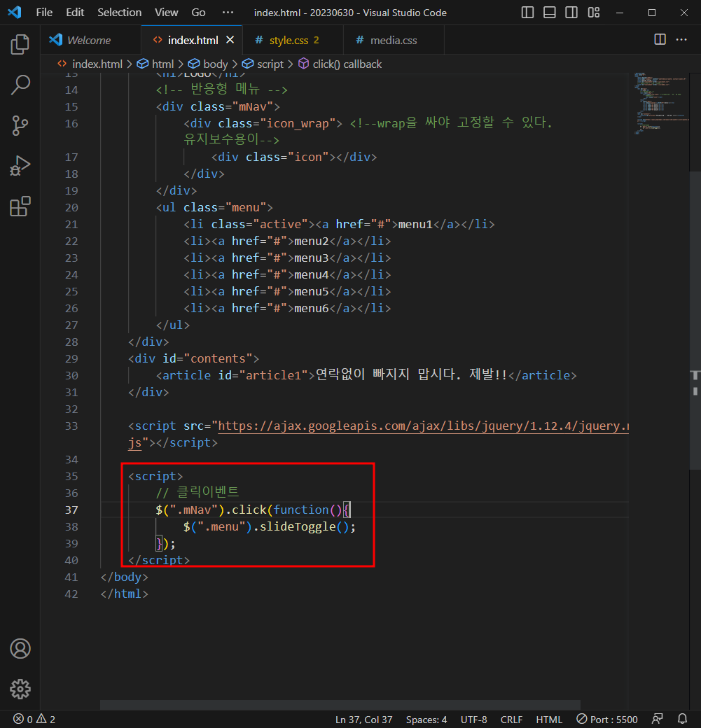Image resolution: width=701 pixels, height=728 pixels.
Task: Click the ul class="menu" line
Action: [214, 207]
